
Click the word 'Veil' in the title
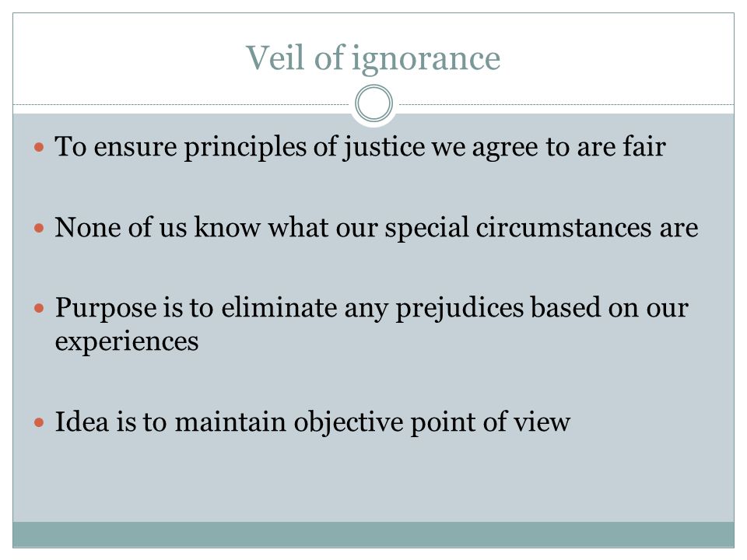(275, 58)
